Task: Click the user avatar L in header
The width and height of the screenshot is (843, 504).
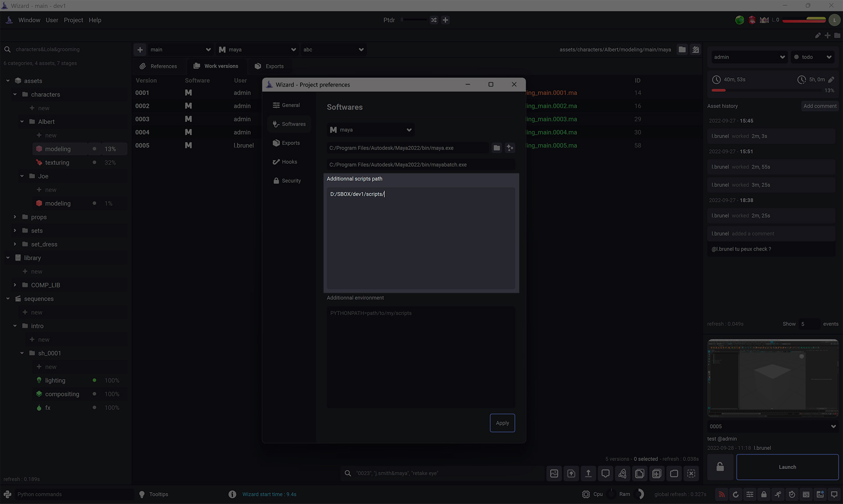Action: pos(834,20)
